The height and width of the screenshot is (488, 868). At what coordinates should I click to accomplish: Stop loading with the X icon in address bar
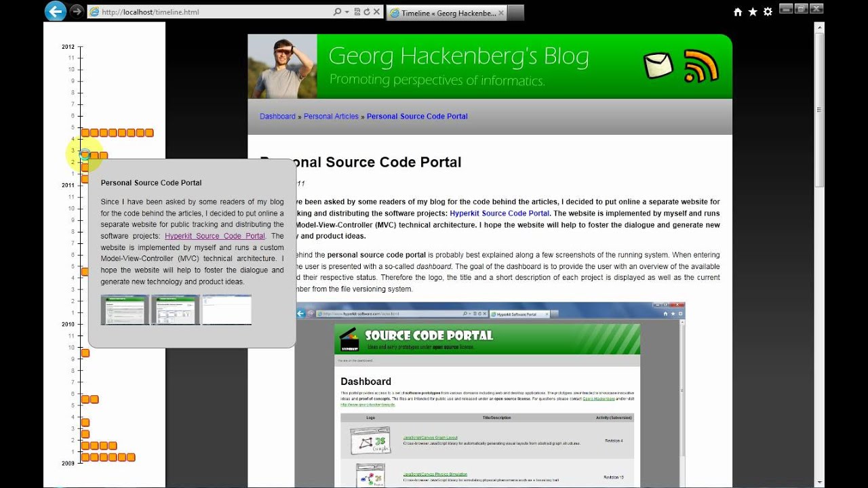point(376,12)
